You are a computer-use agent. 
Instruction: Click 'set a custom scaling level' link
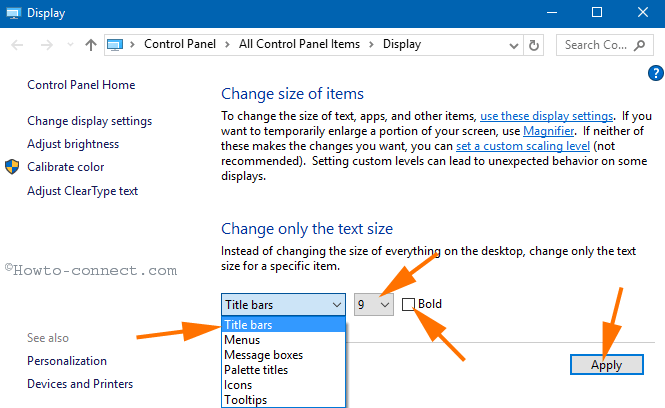point(522,146)
